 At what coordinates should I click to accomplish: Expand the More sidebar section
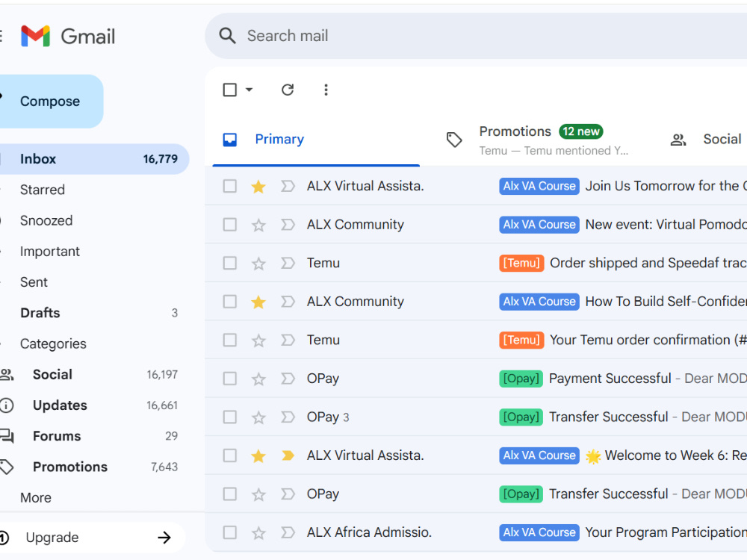[x=36, y=497]
